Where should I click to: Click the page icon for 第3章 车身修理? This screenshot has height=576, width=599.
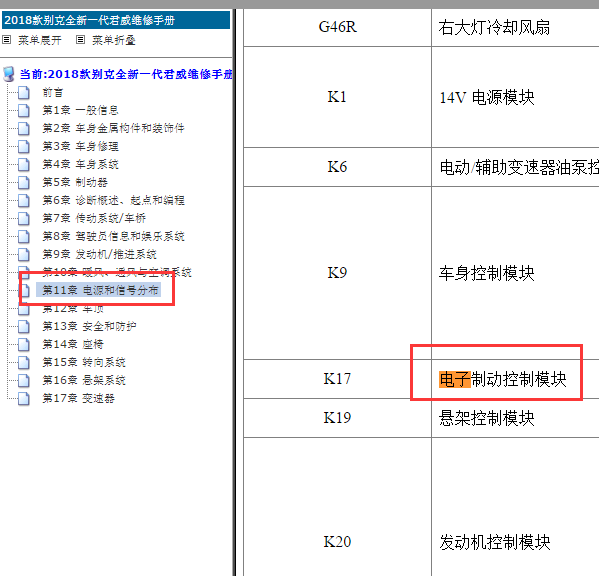24,146
